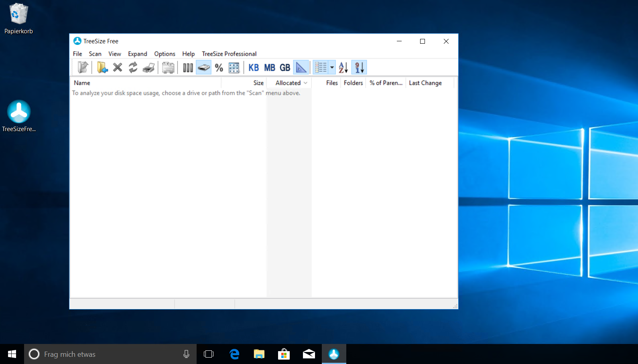Select the Papierkorb desktop icon
Screen dimensions: 638x364
click(x=18, y=18)
